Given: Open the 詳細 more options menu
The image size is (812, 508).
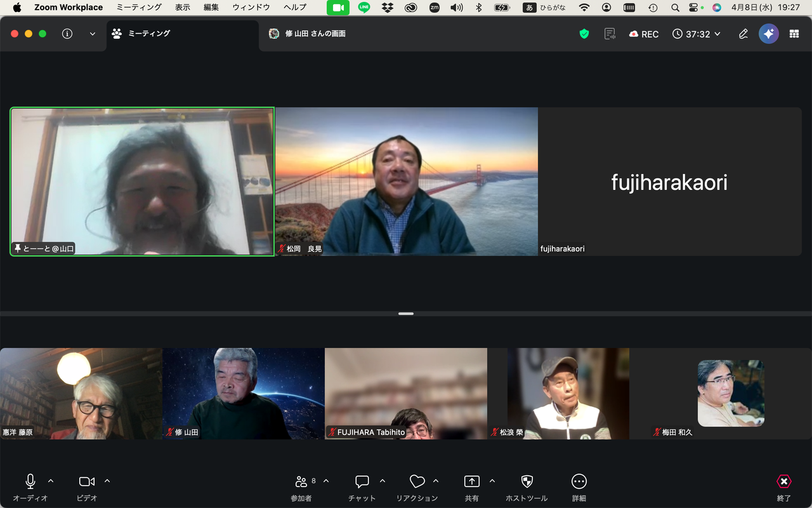Looking at the screenshot, I should coord(579,488).
